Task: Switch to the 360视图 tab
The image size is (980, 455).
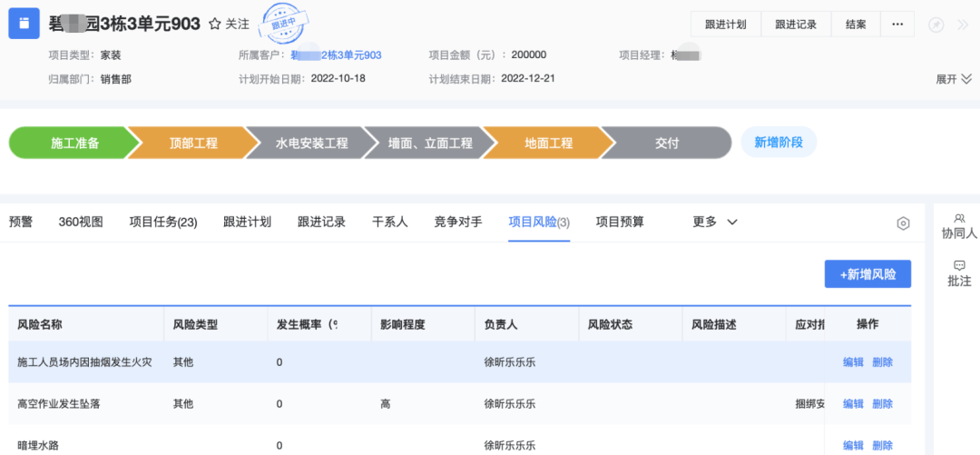Action: [81, 222]
